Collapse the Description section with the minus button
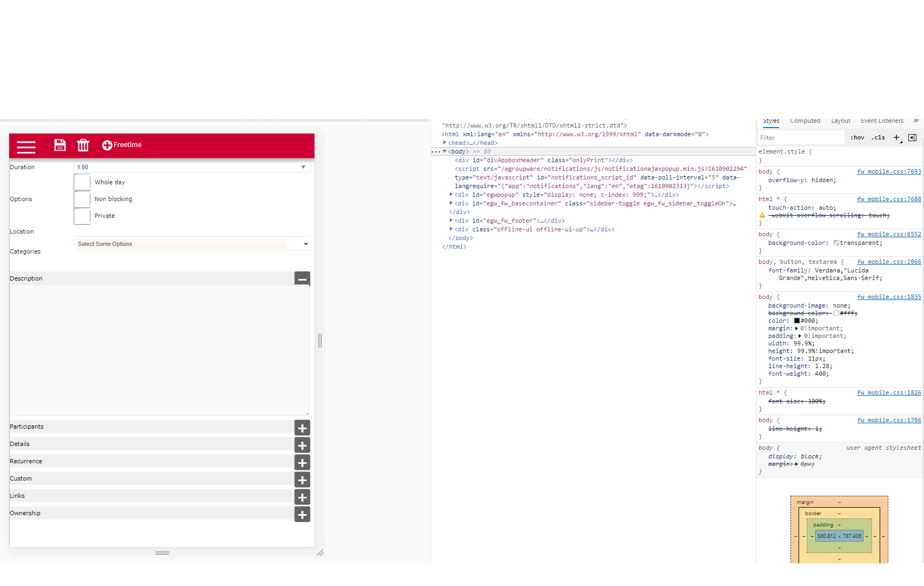 [302, 279]
